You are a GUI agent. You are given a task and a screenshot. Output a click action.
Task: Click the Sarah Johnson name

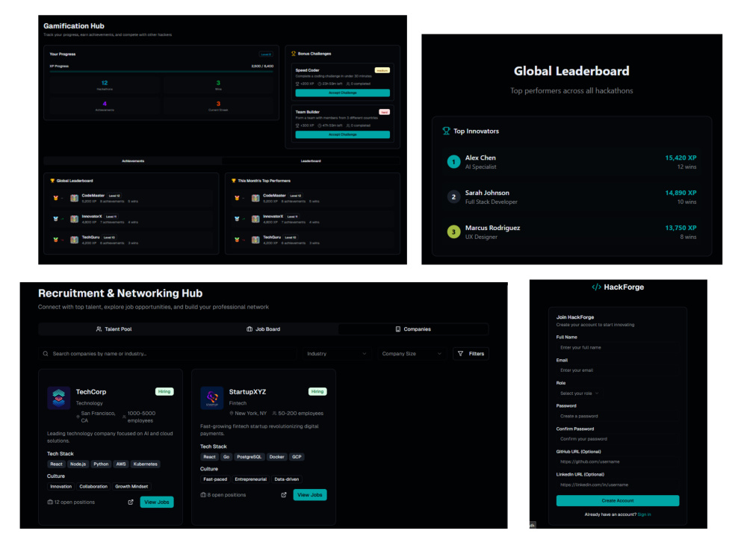pos(487,193)
